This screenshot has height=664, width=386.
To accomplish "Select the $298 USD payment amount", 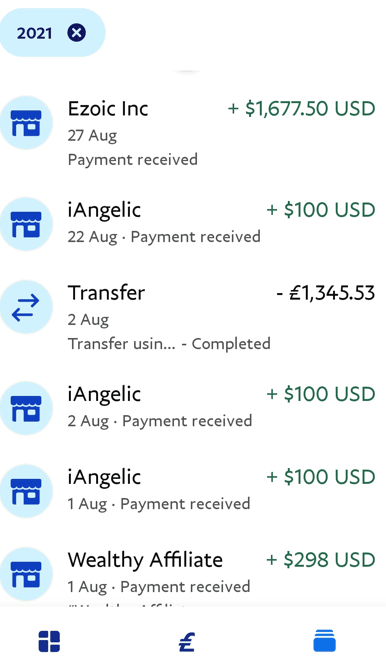I will click(x=321, y=560).
